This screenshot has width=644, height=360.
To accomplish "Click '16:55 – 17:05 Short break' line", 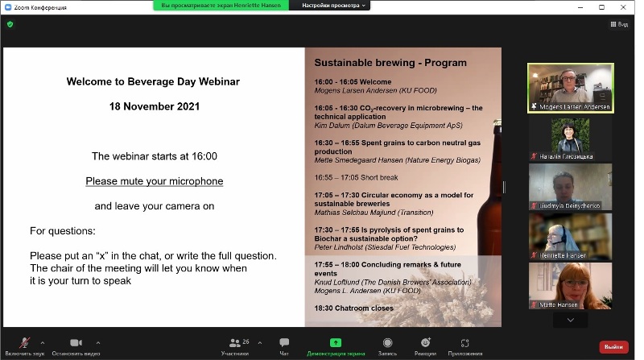I will (356, 177).
